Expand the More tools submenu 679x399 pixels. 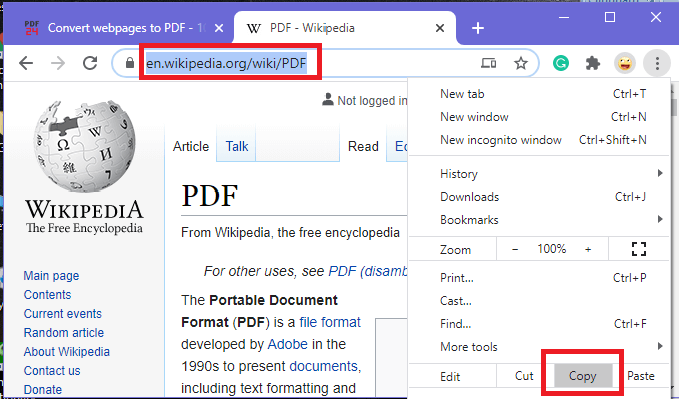point(539,347)
